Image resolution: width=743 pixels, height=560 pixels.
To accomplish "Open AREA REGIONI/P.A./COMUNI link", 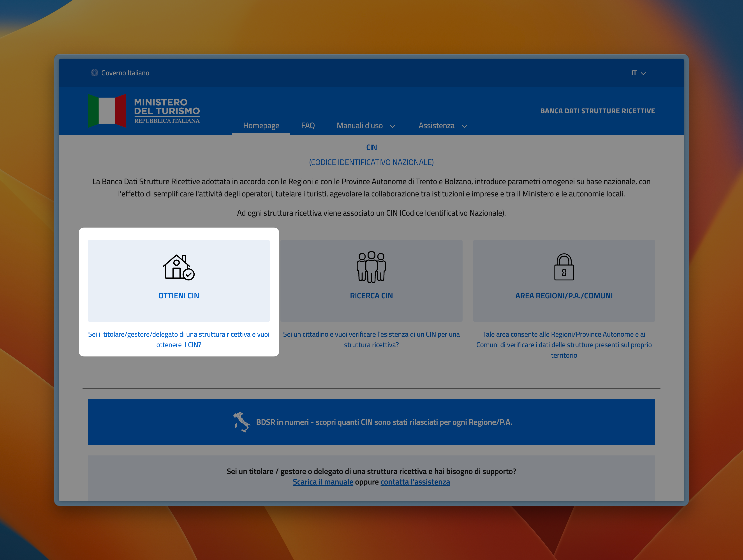I will coord(564,296).
